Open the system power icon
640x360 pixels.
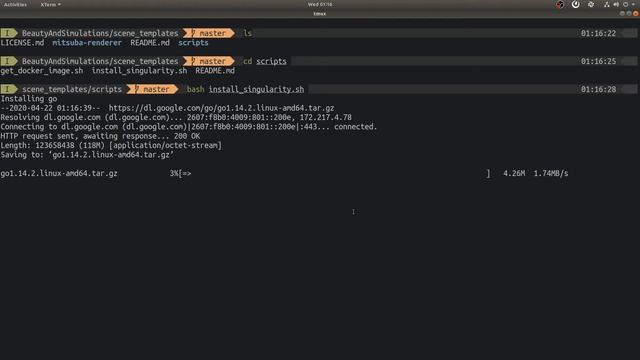(x=626, y=4)
